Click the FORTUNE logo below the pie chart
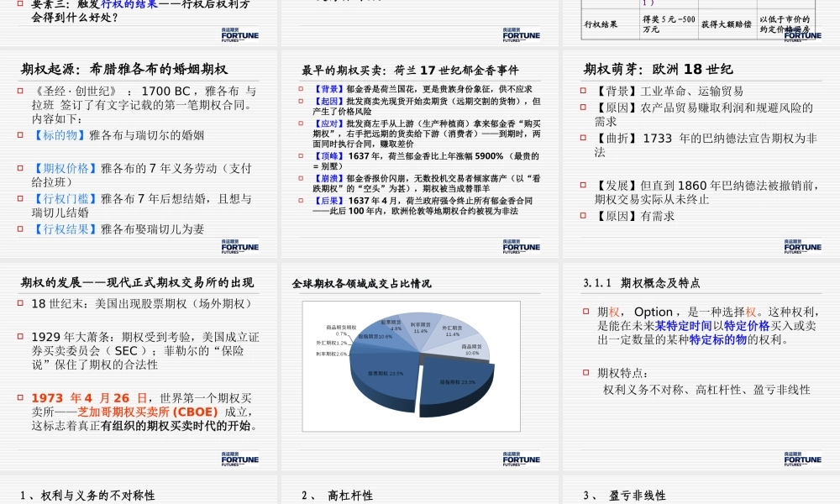 coord(521,459)
